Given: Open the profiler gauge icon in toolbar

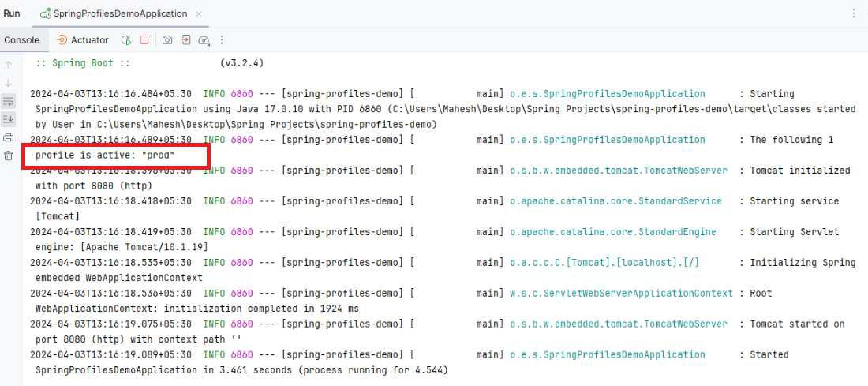Looking at the screenshot, I should tap(204, 40).
